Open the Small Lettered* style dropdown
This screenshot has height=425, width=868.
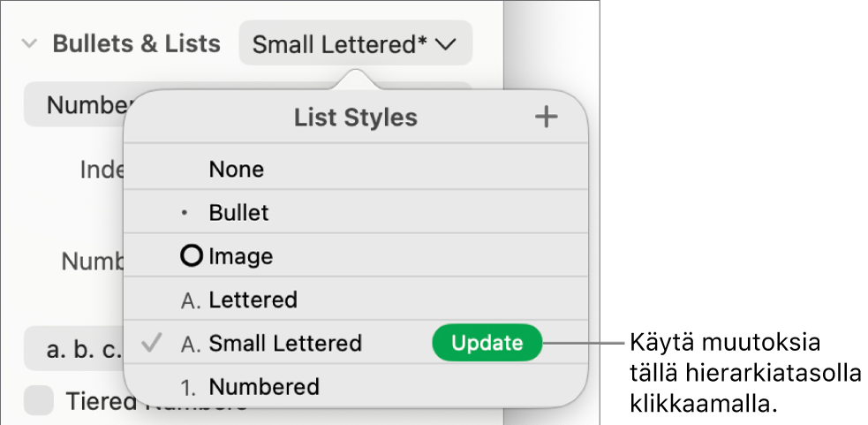pos(355,44)
